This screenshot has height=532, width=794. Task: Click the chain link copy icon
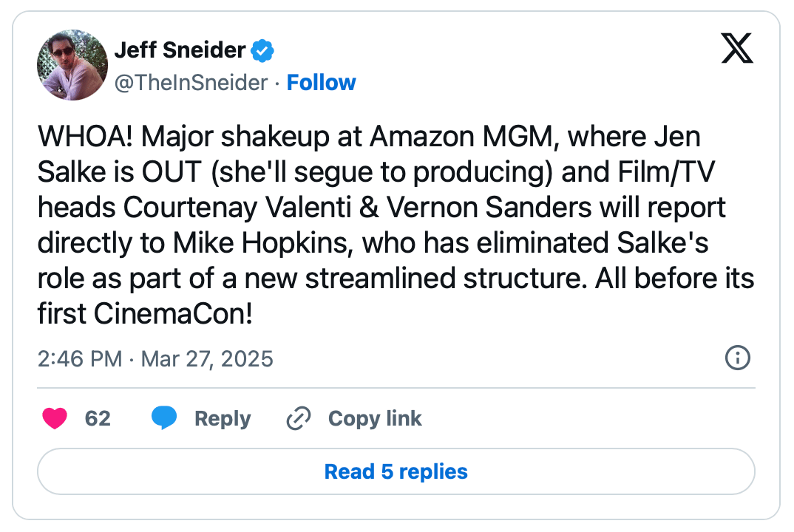pyautogui.click(x=298, y=419)
